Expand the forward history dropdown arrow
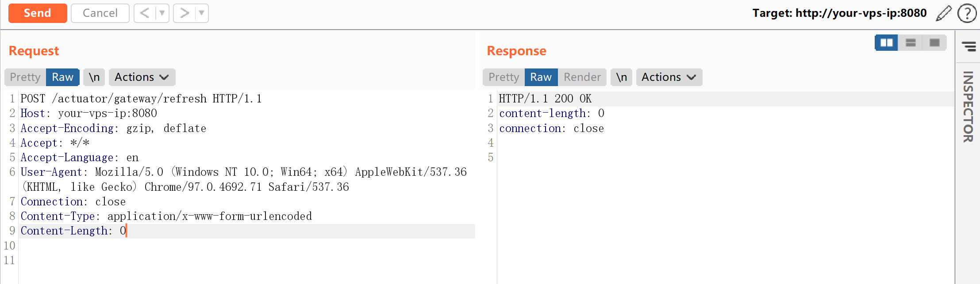The width and height of the screenshot is (980, 284). (x=201, y=13)
